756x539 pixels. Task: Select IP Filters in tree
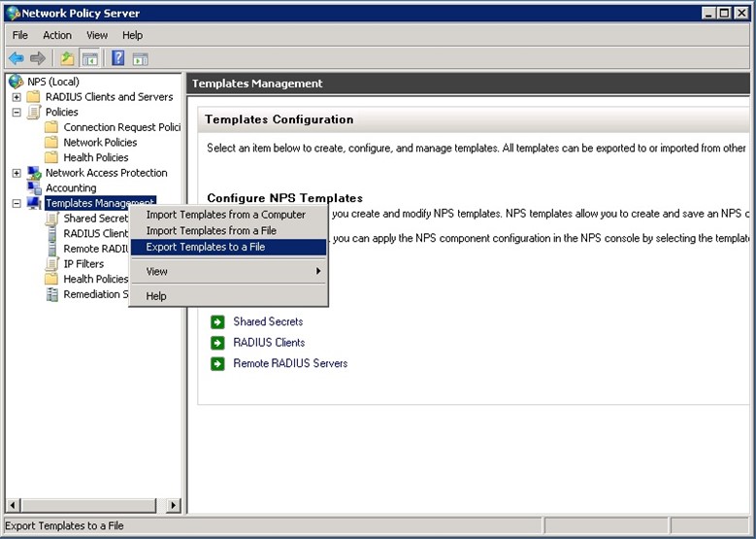[x=83, y=264]
